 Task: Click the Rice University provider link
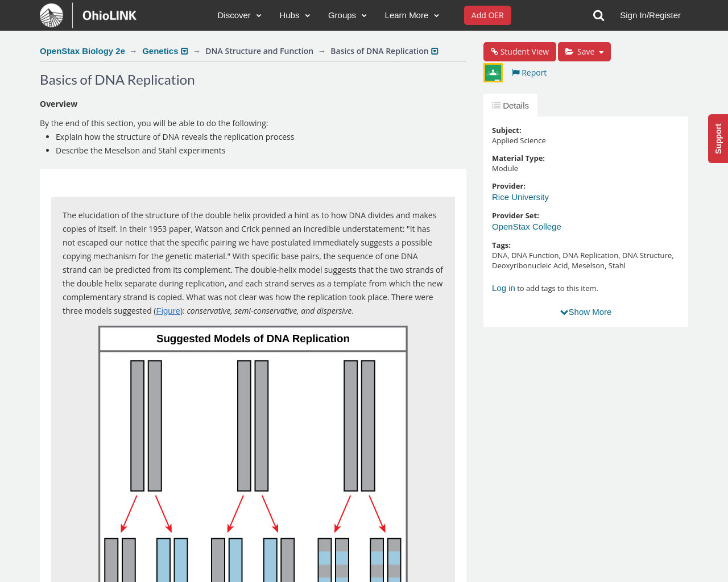[520, 196]
